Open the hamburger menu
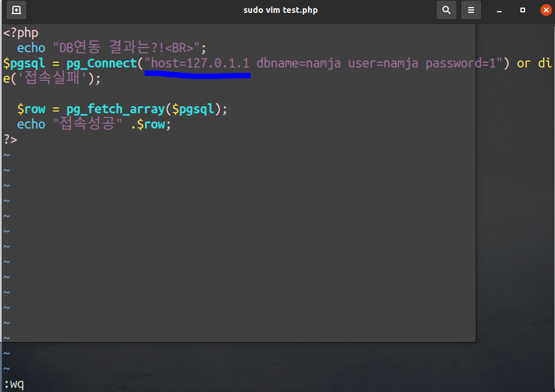The image size is (555, 392). pos(471,10)
